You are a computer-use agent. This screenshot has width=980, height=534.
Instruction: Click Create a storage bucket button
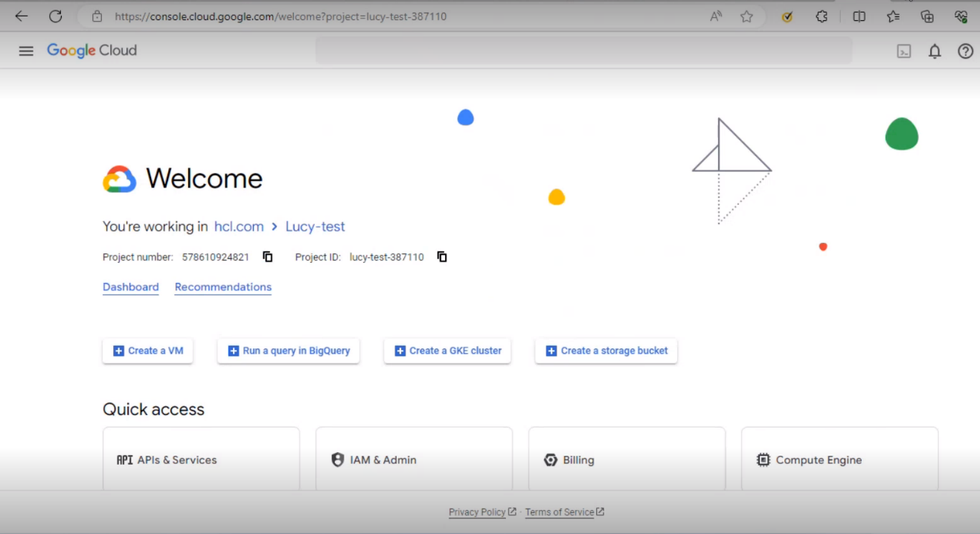click(x=606, y=351)
